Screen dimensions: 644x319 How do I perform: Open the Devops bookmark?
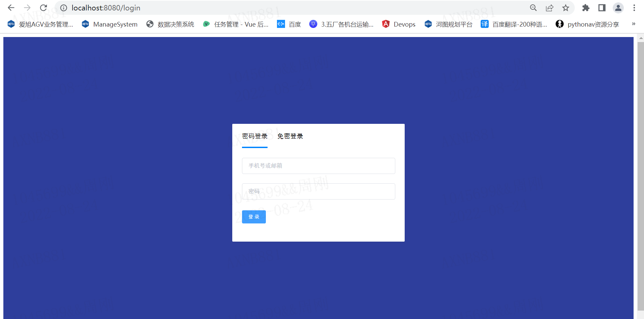[399, 24]
